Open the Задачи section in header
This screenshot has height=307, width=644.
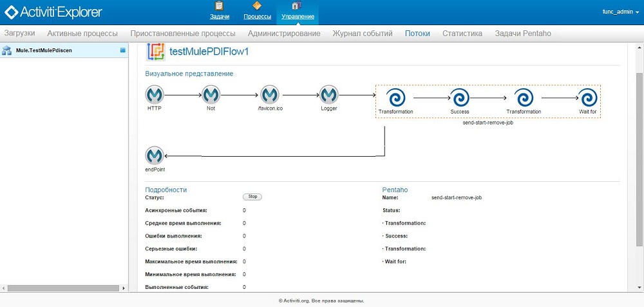coord(220,11)
